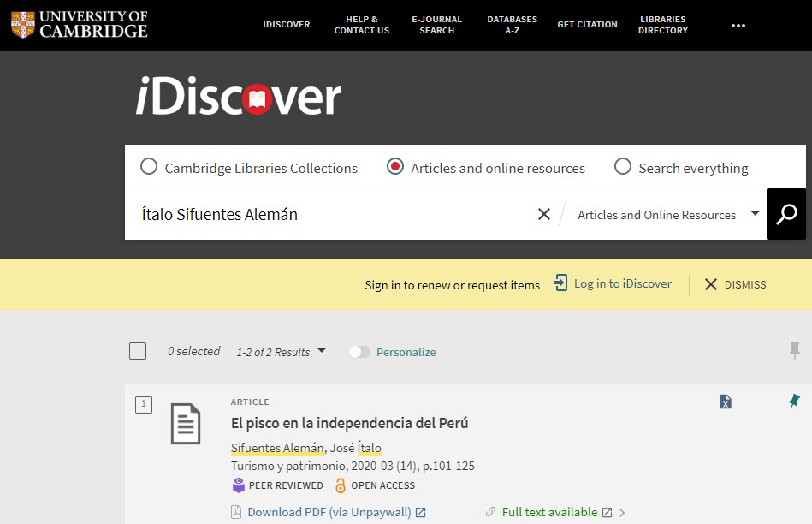This screenshot has height=524, width=812.
Task: Expand full text options with the chevron arrow
Action: [622, 513]
